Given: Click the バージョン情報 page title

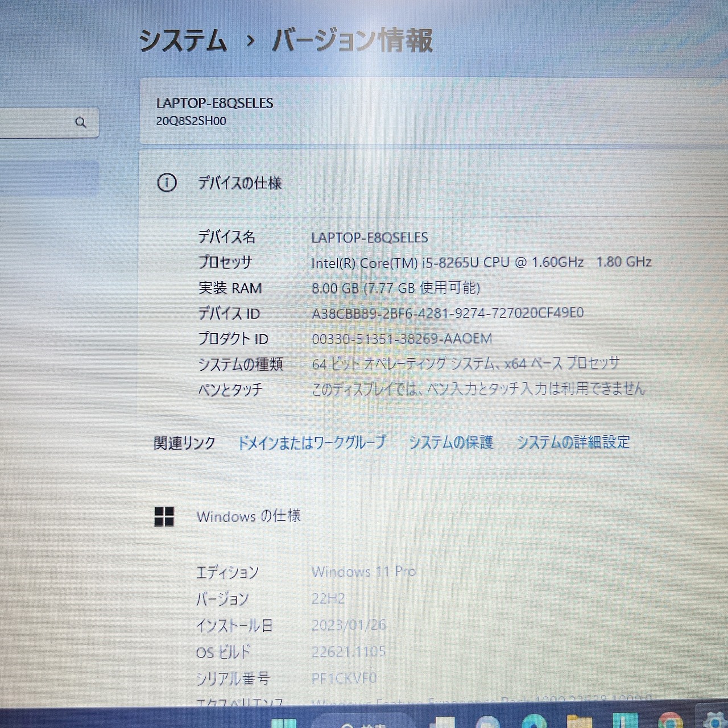Looking at the screenshot, I should [353, 41].
